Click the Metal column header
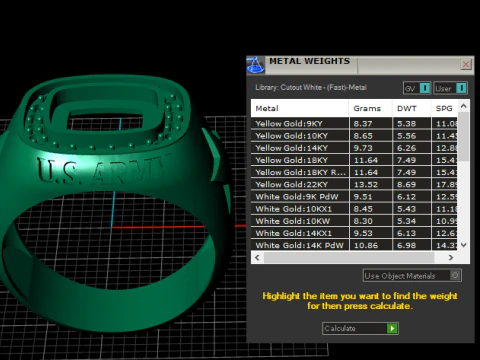 (x=300, y=108)
